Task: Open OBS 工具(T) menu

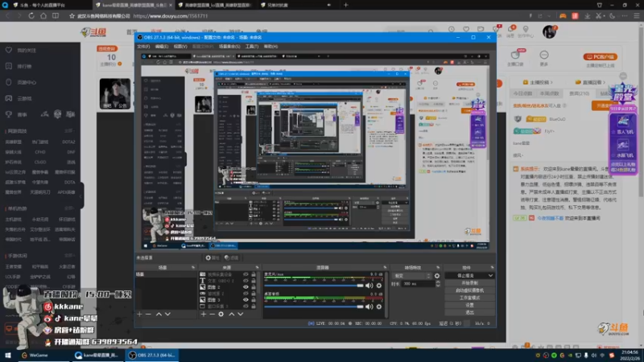Action: coord(252,47)
